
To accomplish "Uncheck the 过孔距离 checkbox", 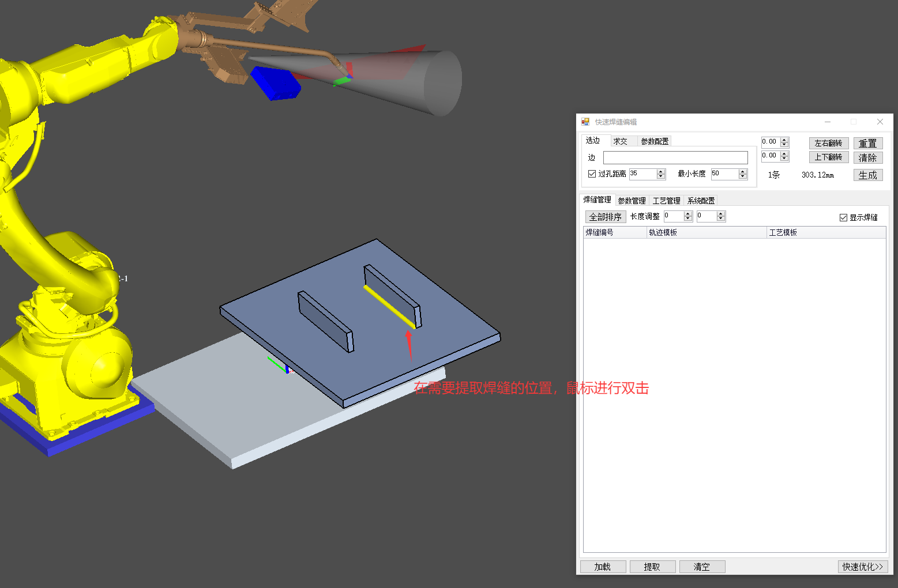I will [x=592, y=174].
